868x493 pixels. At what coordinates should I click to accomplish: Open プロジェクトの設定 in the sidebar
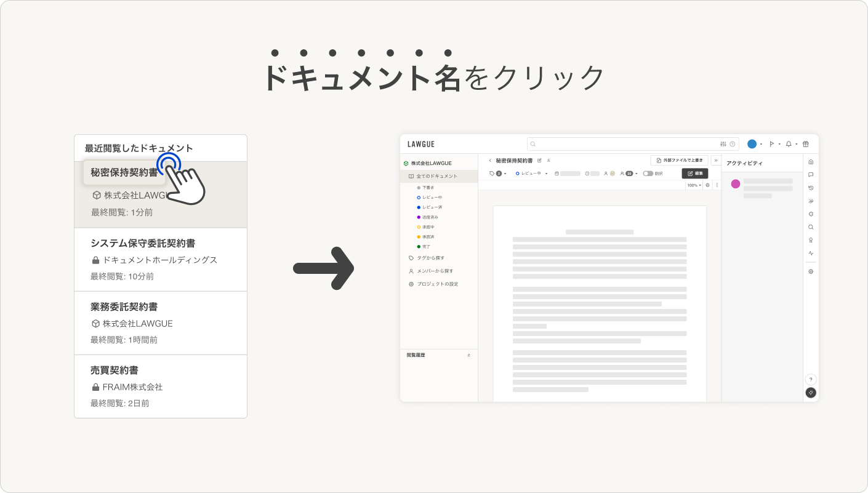pyautogui.click(x=433, y=284)
